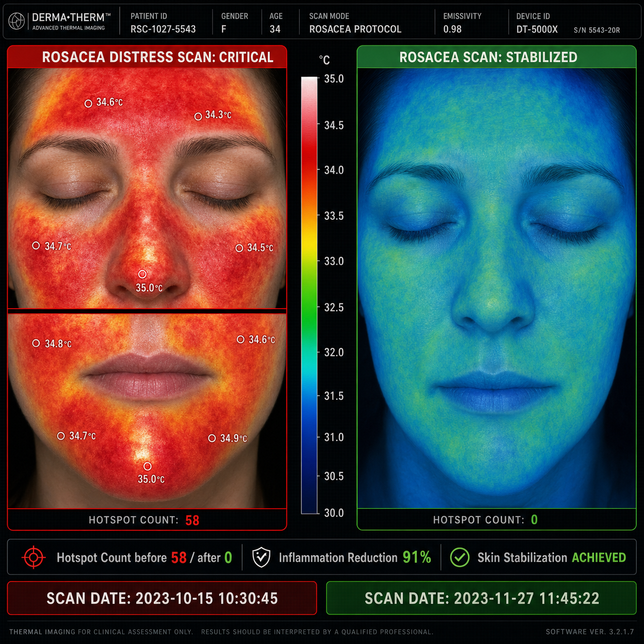This screenshot has height=644, width=644.
Task: Click the critical lower face thermal image
Action: 147,411
